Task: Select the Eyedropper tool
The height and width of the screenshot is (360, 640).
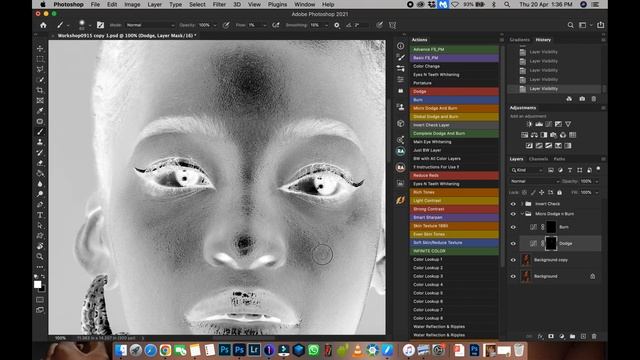Action: pyautogui.click(x=40, y=111)
